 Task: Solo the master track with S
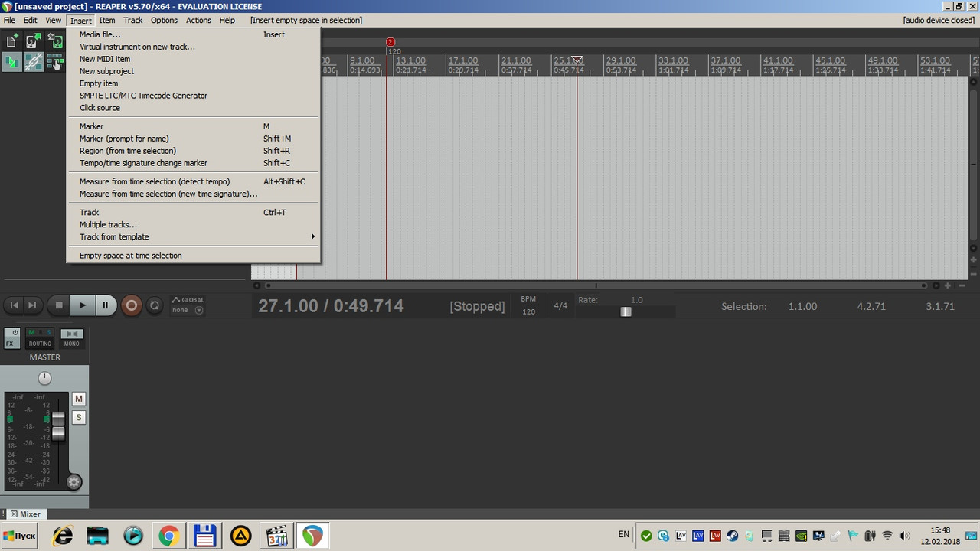(78, 417)
